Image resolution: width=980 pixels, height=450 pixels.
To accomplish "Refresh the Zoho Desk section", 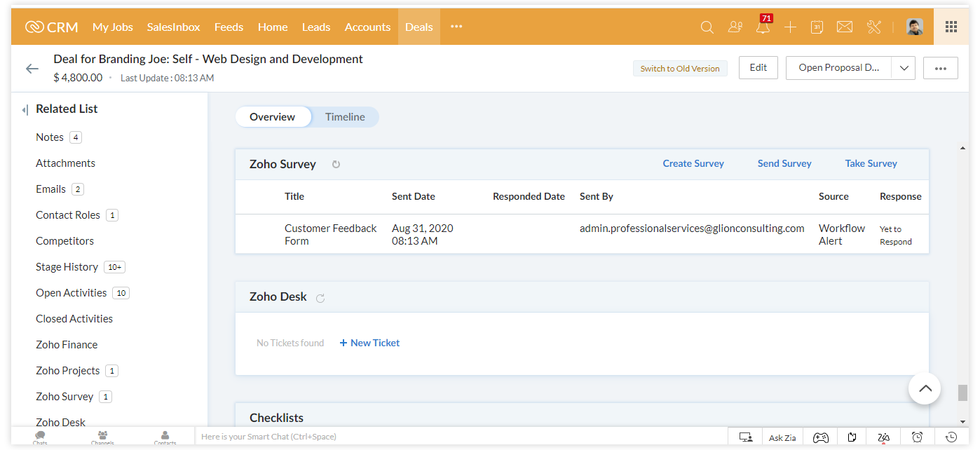I will point(320,298).
